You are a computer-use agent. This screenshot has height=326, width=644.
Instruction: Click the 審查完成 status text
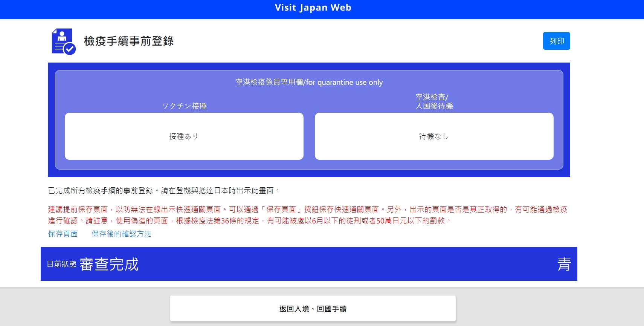click(109, 264)
